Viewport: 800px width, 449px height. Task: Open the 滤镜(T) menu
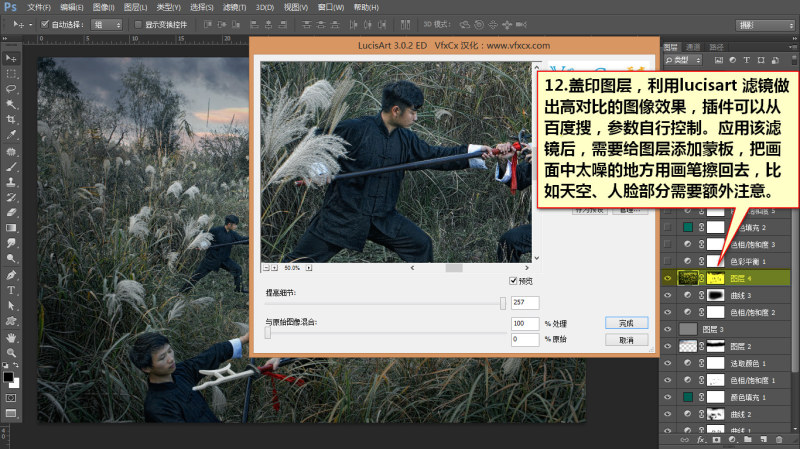click(x=234, y=7)
